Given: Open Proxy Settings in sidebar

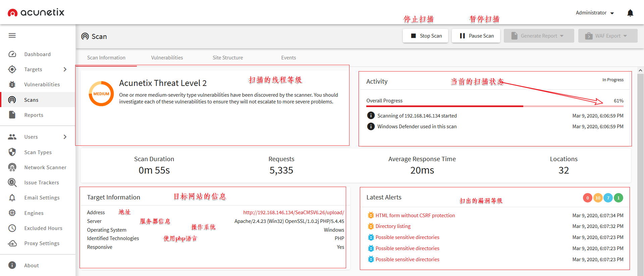Looking at the screenshot, I should click(x=42, y=243).
